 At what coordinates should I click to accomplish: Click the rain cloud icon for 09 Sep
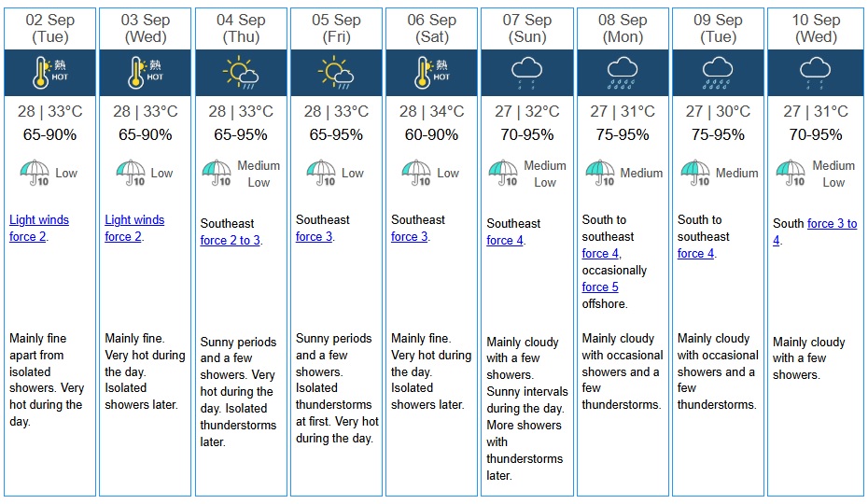coord(717,72)
